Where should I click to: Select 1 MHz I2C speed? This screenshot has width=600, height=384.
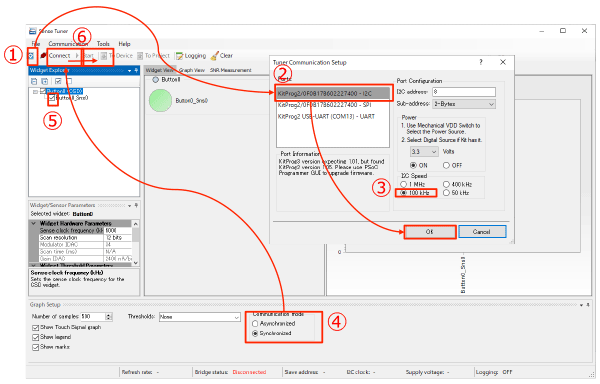point(403,184)
